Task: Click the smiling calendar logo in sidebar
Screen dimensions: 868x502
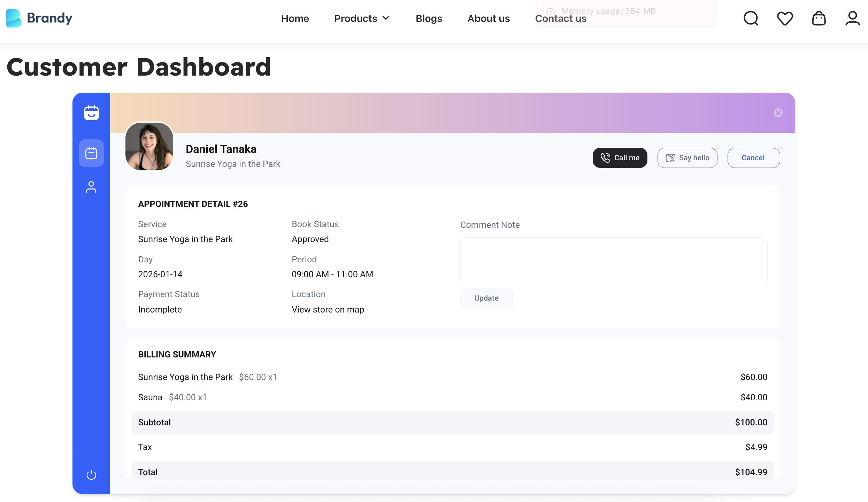Action: 91,113
